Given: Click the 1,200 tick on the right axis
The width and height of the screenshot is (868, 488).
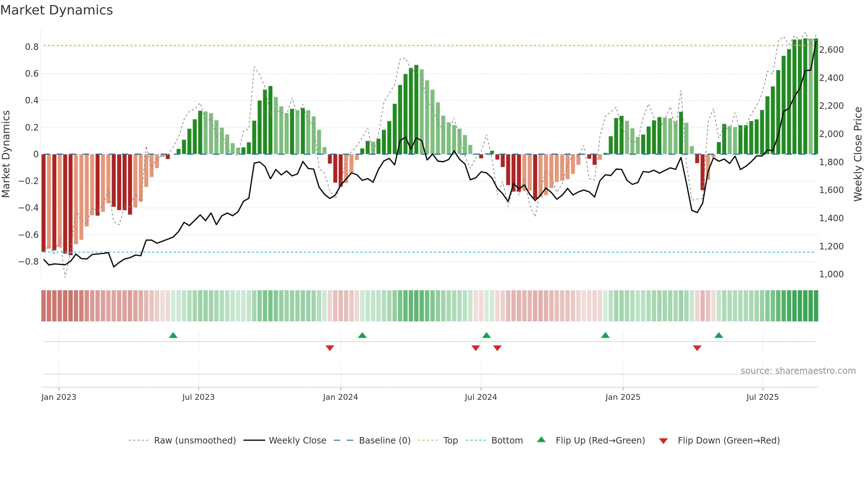Looking at the screenshot, I should coord(831,247).
